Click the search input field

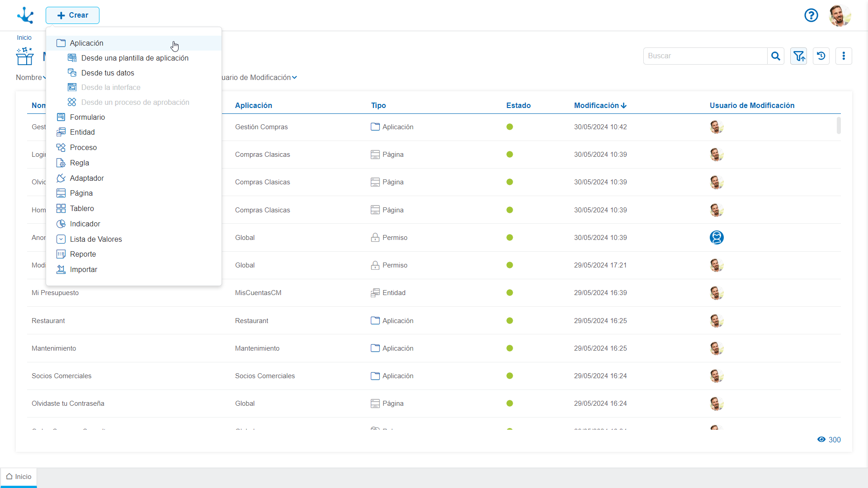pyautogui.click(x=705, y=56)
